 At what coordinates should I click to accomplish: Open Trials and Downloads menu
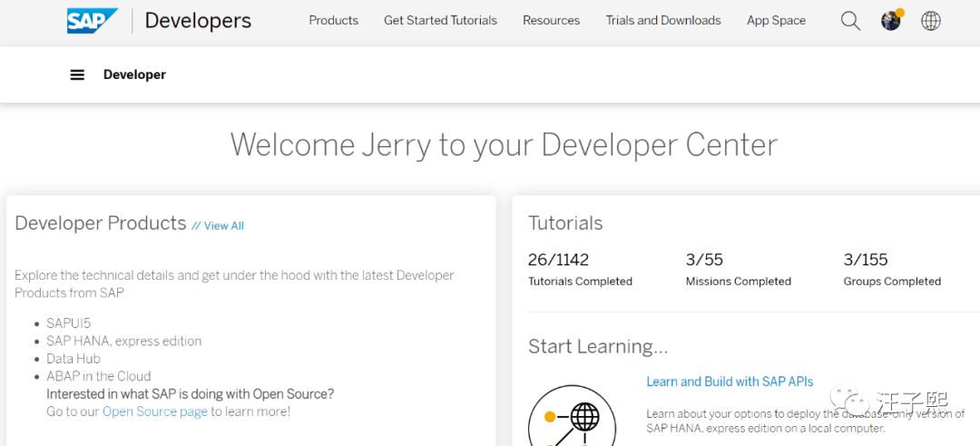(663, 21)
